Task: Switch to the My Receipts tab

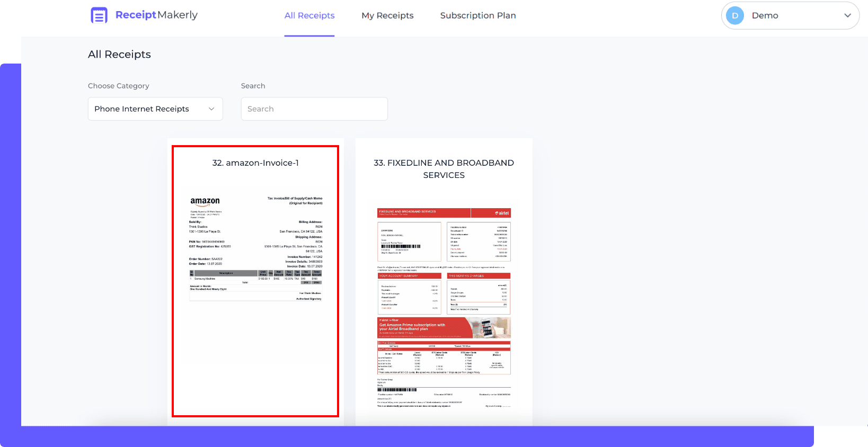Action: coord(387,15)
